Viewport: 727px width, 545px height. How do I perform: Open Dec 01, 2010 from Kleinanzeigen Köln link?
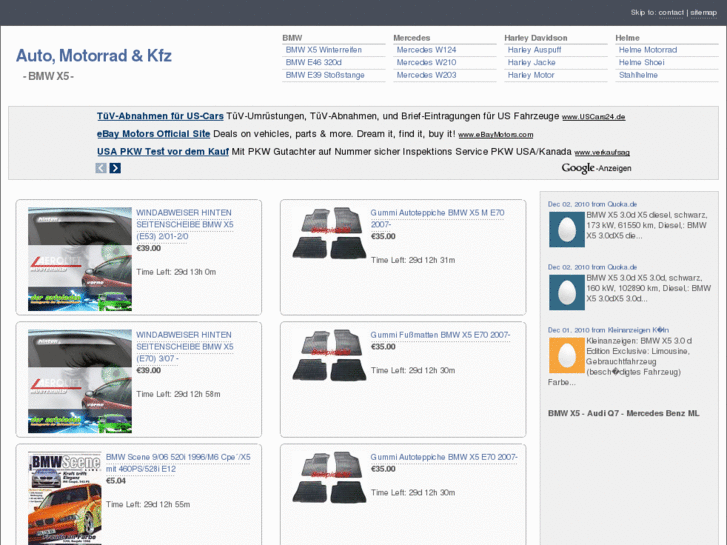[x=608, y=330]
